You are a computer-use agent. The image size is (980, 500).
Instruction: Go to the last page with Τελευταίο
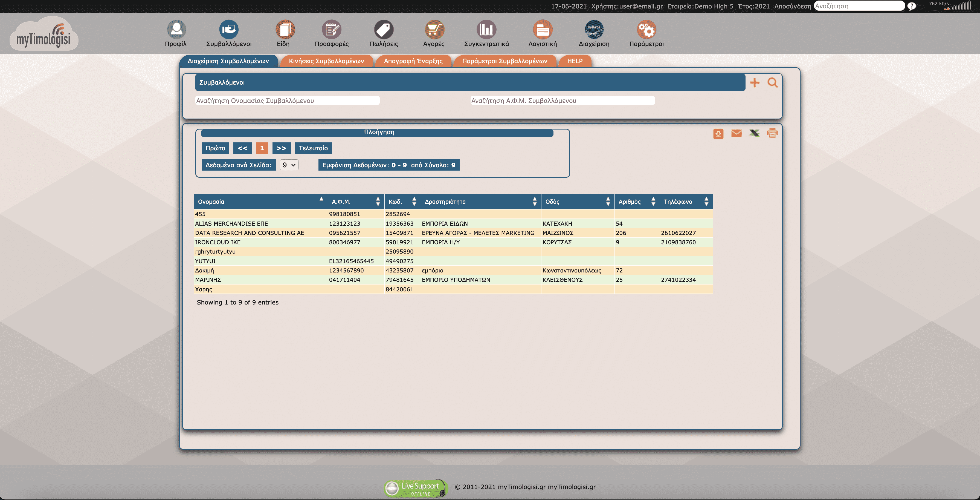click(x=313, y=148)
